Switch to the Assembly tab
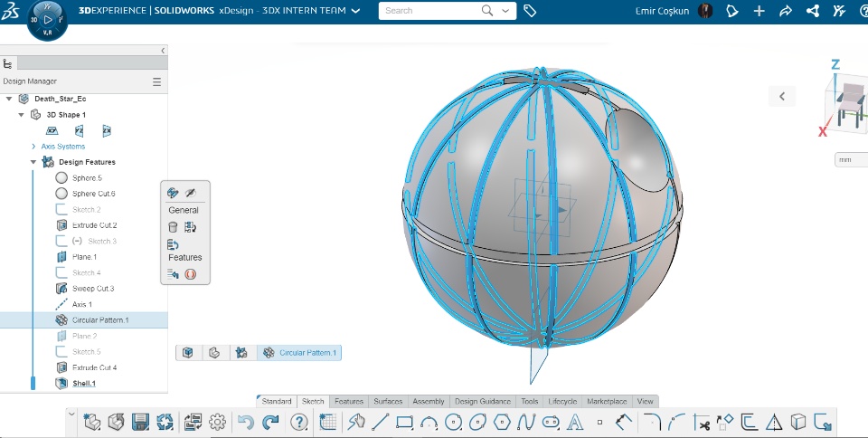The image size is (868, 438). pyautogui.click(x=429, y=402)
